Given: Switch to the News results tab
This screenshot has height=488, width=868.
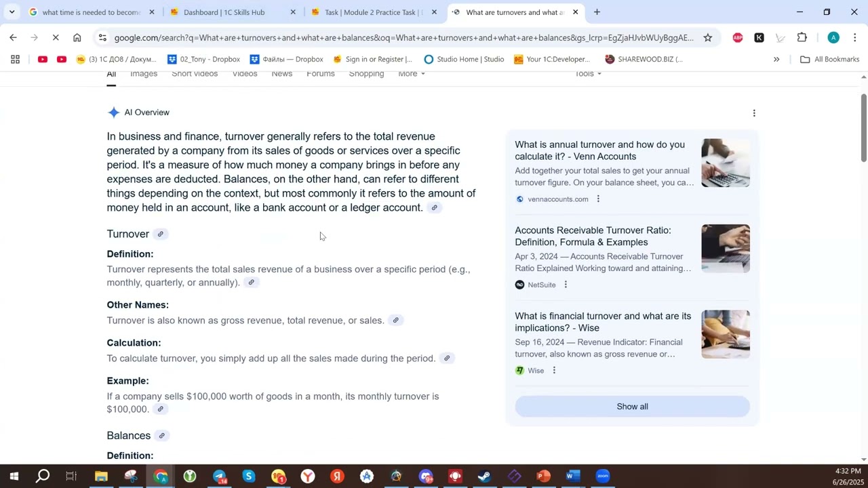Looking at the screenshot, I should click(x=282, y=74).
